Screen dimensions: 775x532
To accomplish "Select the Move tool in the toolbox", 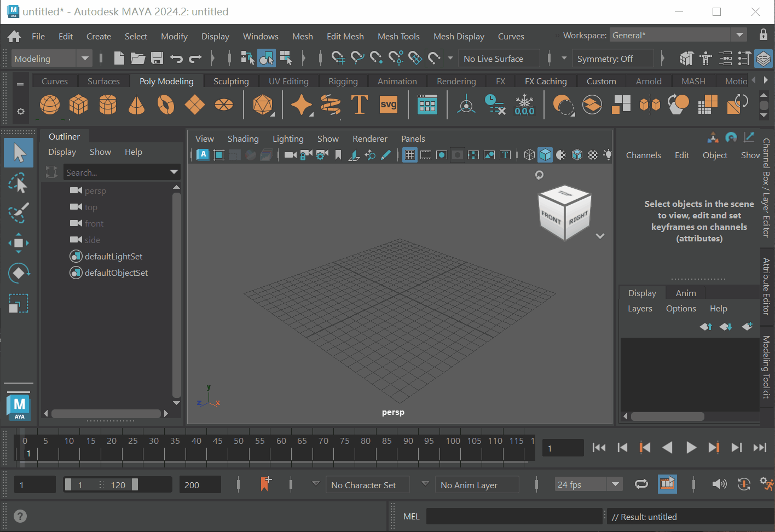I will 18,242.
